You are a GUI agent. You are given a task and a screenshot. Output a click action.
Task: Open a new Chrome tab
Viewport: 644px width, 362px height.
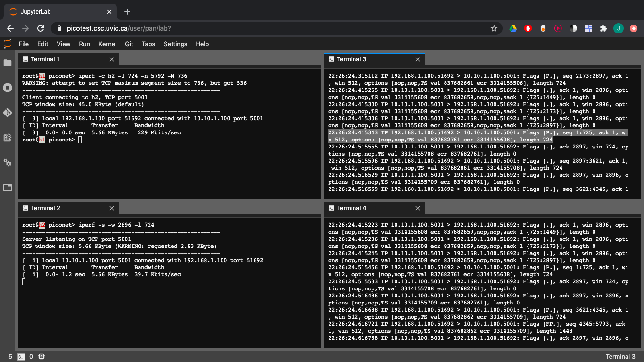(127, 12)
